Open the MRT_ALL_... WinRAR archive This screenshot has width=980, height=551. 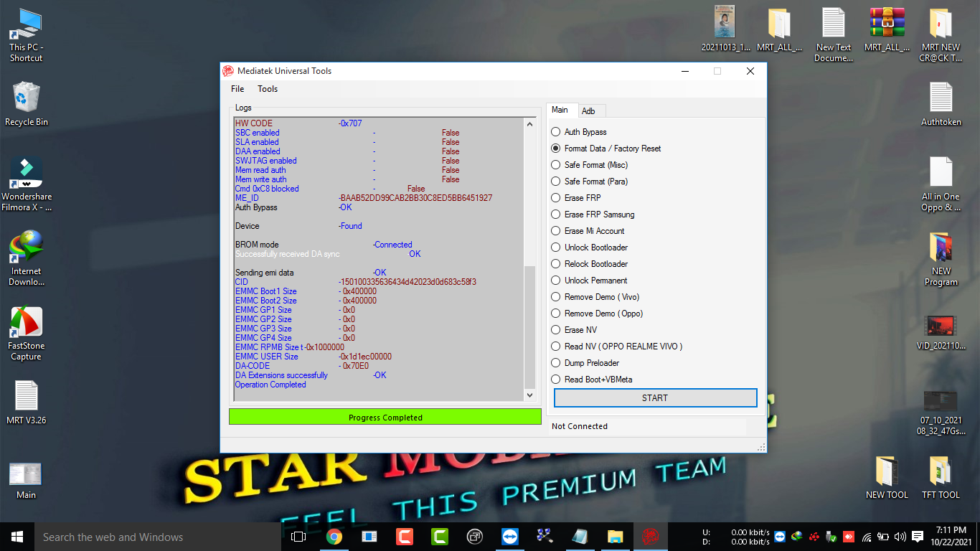(x=887, y=30)
